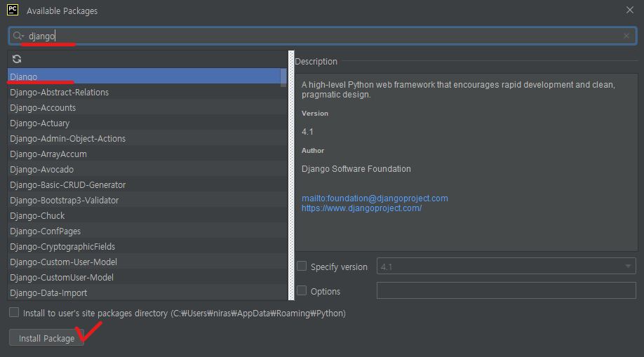The image size is (644, 357).
Task: Enable the Specify version checkbox
Action: pos(302,267)
